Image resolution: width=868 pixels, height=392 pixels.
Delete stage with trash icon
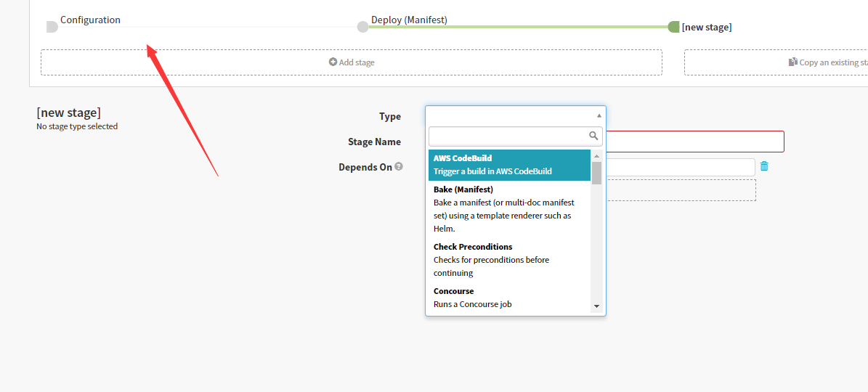click(764, 166)
